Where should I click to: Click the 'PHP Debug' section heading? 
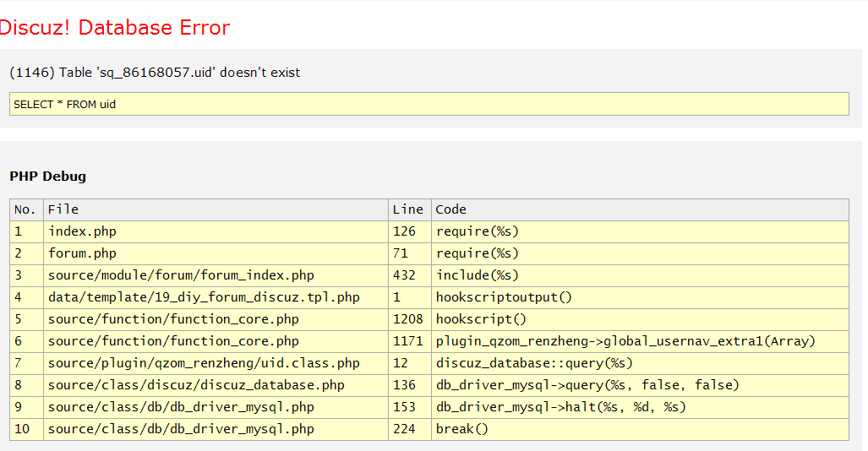(x=47, y=177)
